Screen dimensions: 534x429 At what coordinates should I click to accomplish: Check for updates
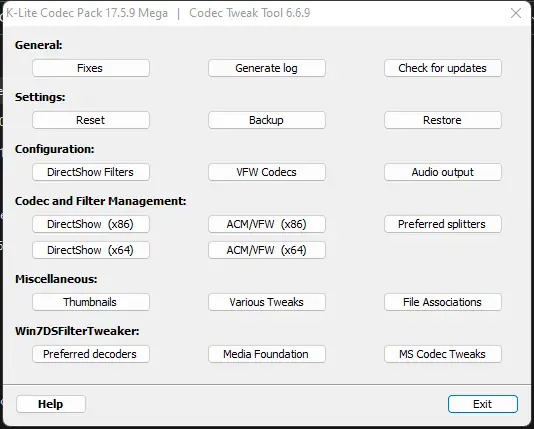pyautogui.click(x=443, y=68)
